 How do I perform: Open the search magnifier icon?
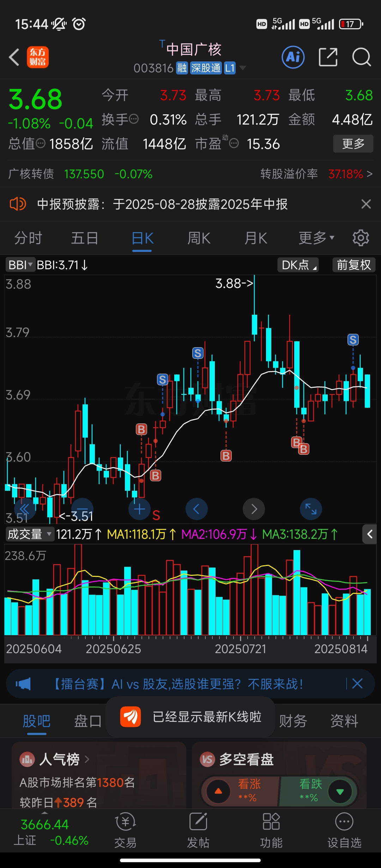click(362, 57)
